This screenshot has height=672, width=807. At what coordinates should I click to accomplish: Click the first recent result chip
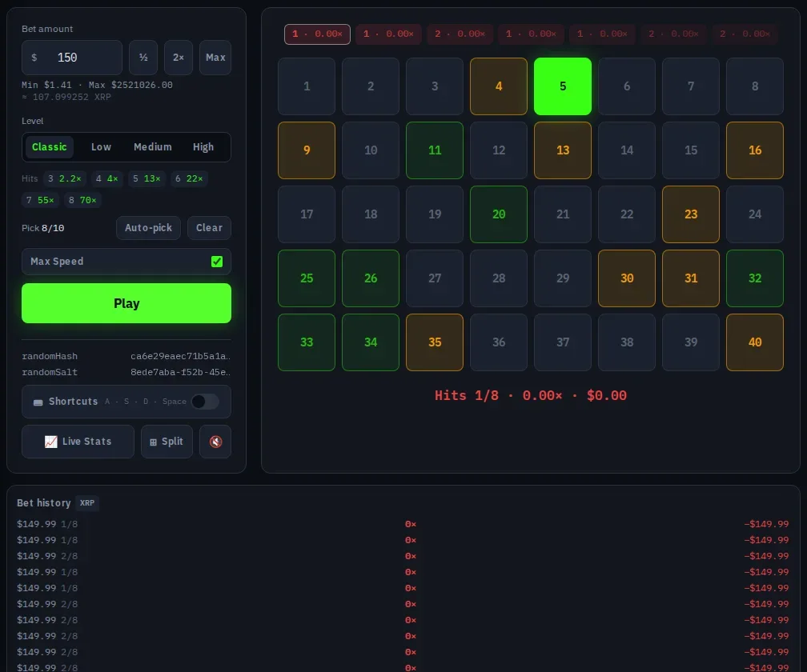(x=317, y=34)
